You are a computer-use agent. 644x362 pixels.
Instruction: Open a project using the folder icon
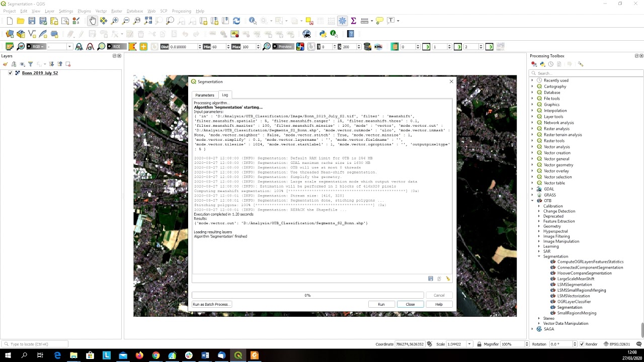(21, 21)
